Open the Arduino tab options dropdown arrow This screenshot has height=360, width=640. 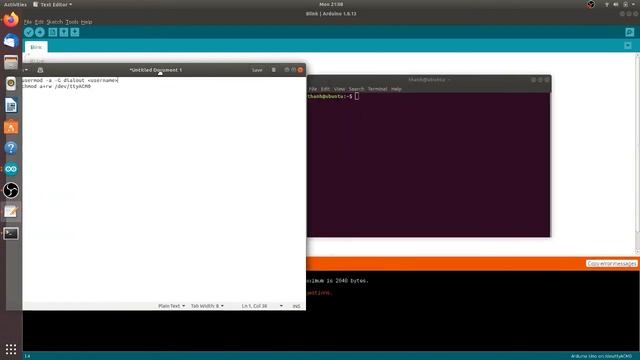coord(628,45)
